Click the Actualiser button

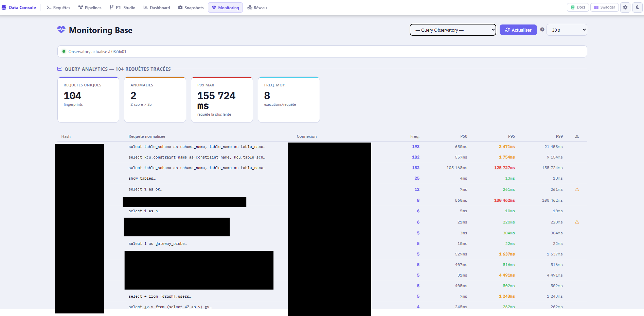point(518,30)
